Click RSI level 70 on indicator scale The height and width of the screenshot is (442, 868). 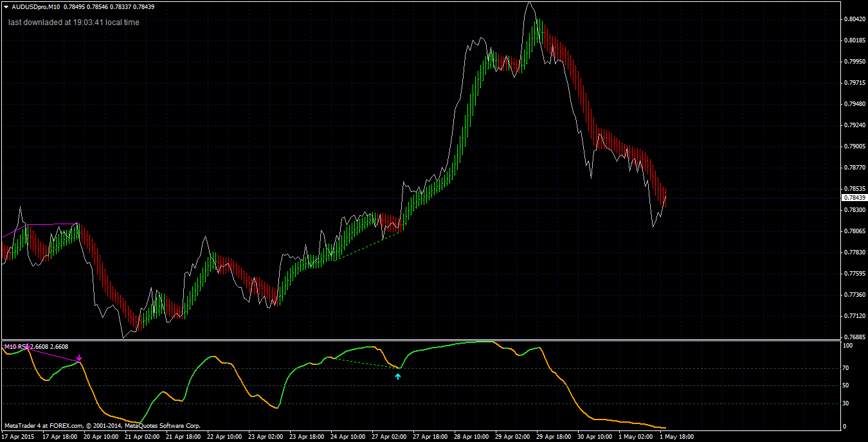click(x=846, y=368)
